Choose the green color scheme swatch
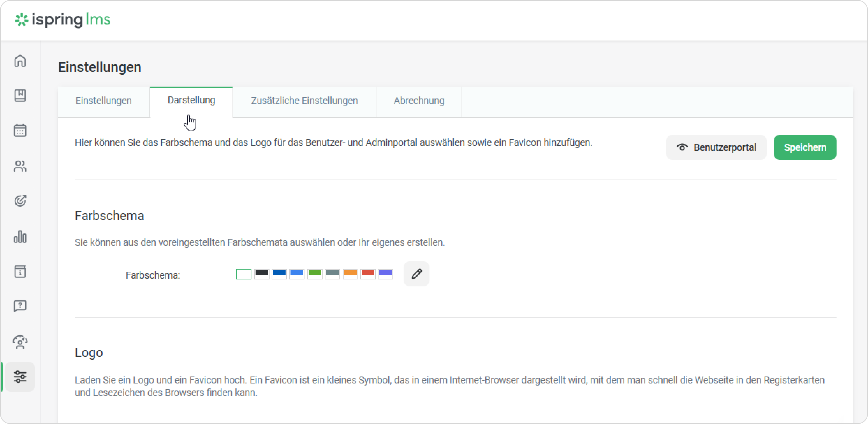Screen dimensions: 868x424 (x=315, y=274)
